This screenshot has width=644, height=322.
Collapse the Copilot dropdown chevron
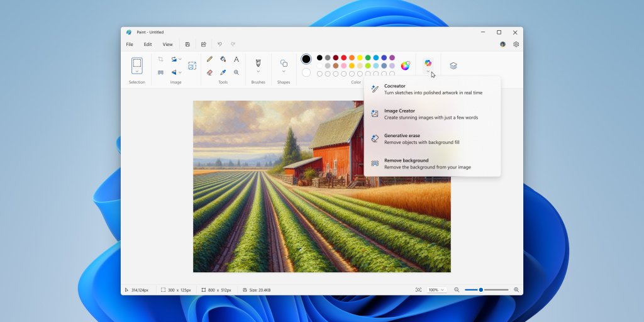428,72
